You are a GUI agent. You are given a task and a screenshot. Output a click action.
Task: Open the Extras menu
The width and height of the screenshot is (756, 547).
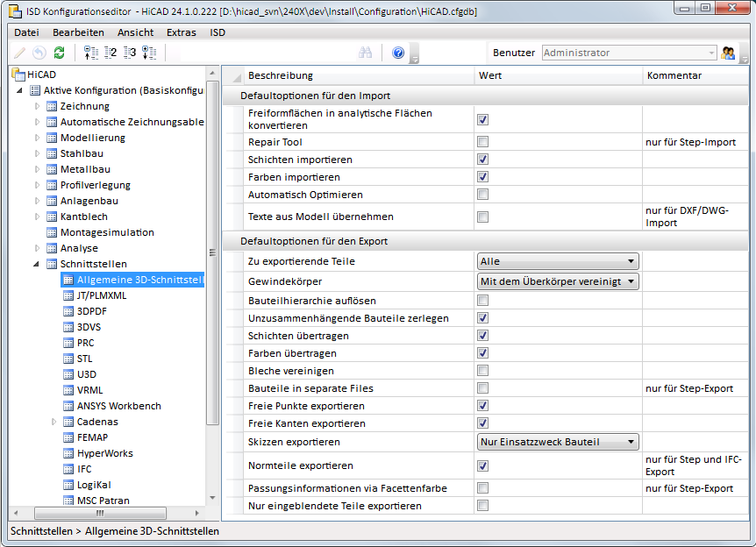182,32
